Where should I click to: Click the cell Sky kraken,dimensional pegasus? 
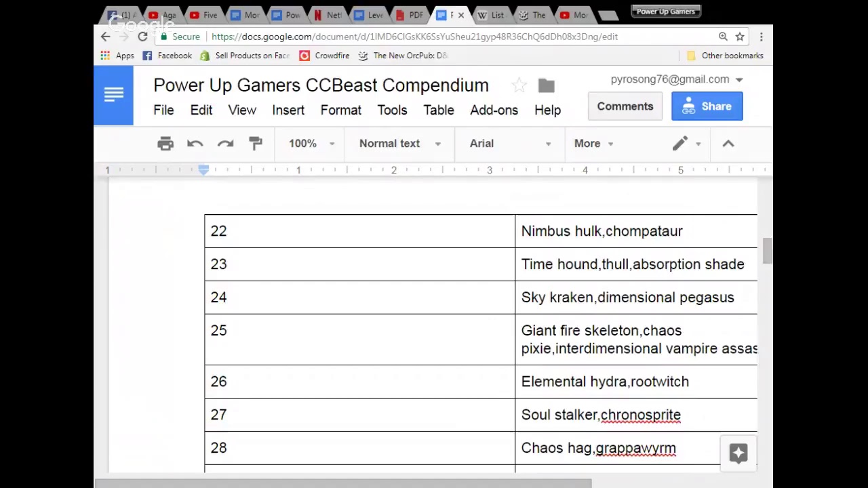636,298
